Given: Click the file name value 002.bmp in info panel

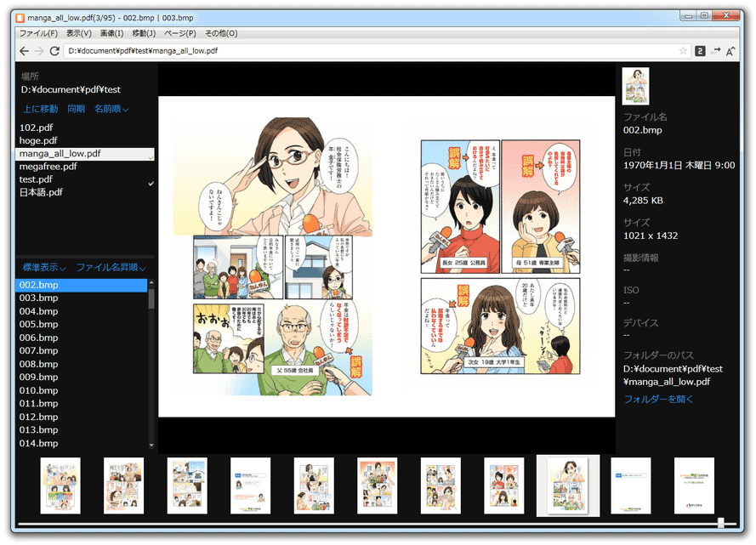Looking at the screenshot, I should point(643,130).
